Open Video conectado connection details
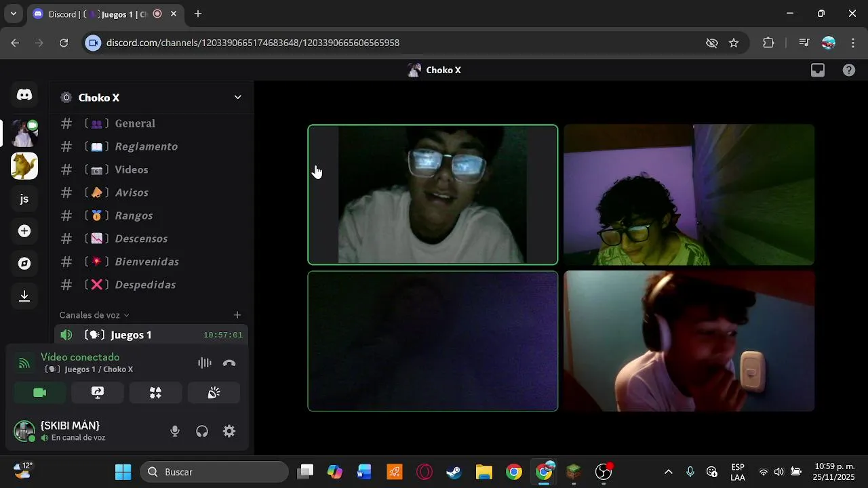This screenshot has height=488, width=868. pos(80,357)
